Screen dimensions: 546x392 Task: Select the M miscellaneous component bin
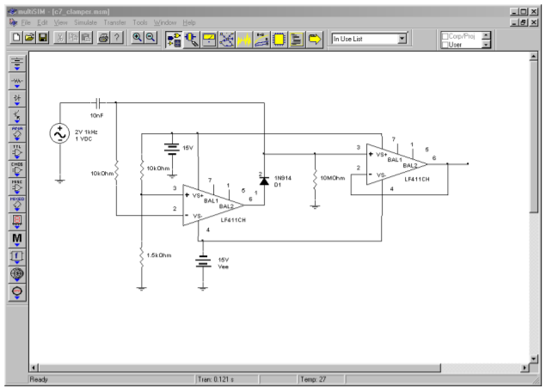click(x=17, y=236)
